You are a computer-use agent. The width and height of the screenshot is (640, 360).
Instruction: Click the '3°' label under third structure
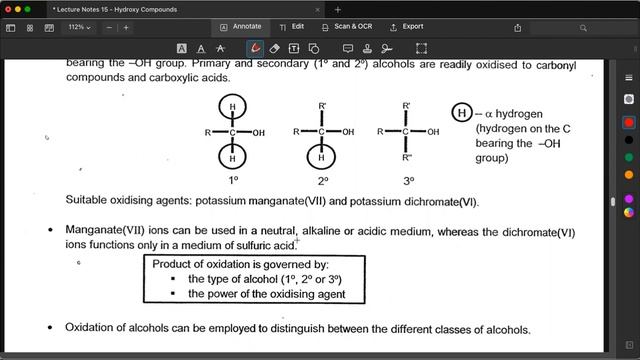pyautogui.click(x=409, y=181)
